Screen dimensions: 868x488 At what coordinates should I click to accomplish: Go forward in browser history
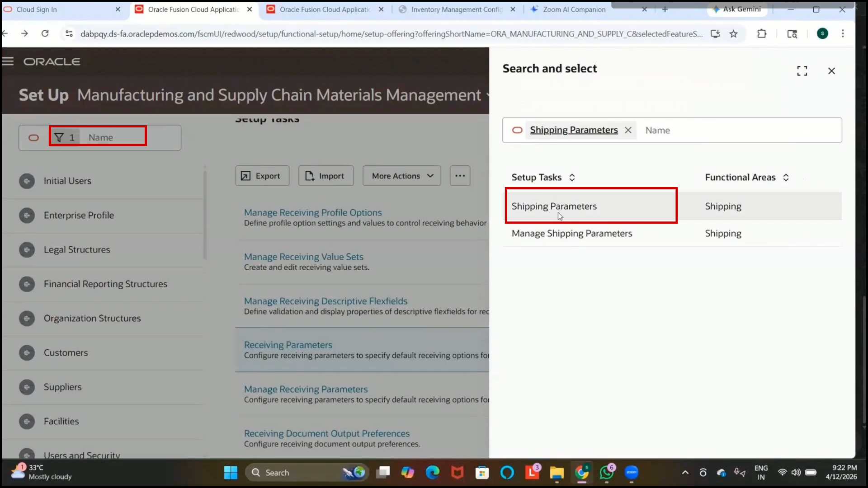tap(24, 33)
